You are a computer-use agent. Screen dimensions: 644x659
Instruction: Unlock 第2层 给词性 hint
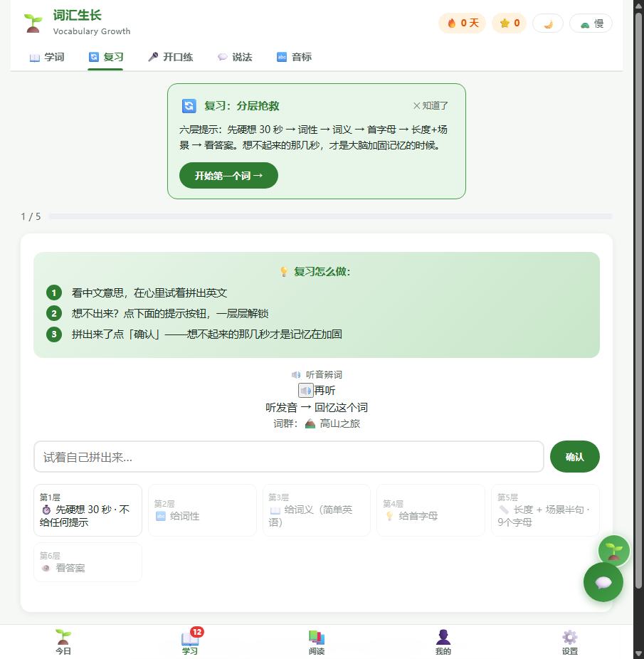coord(202,510)
